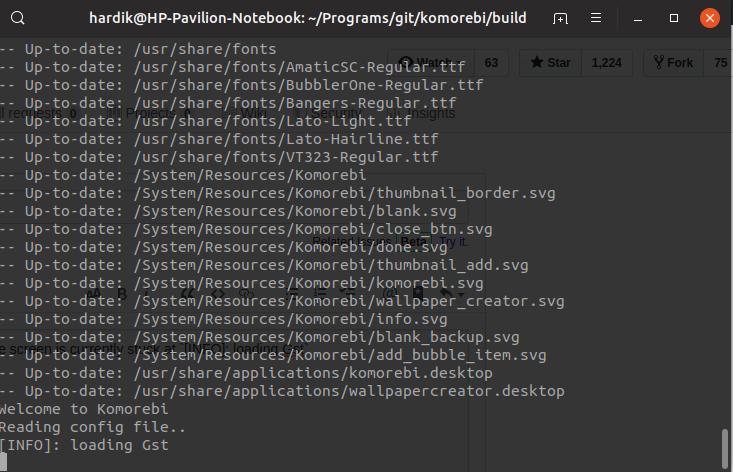Click the Fork button on the GitHub page

673,63
